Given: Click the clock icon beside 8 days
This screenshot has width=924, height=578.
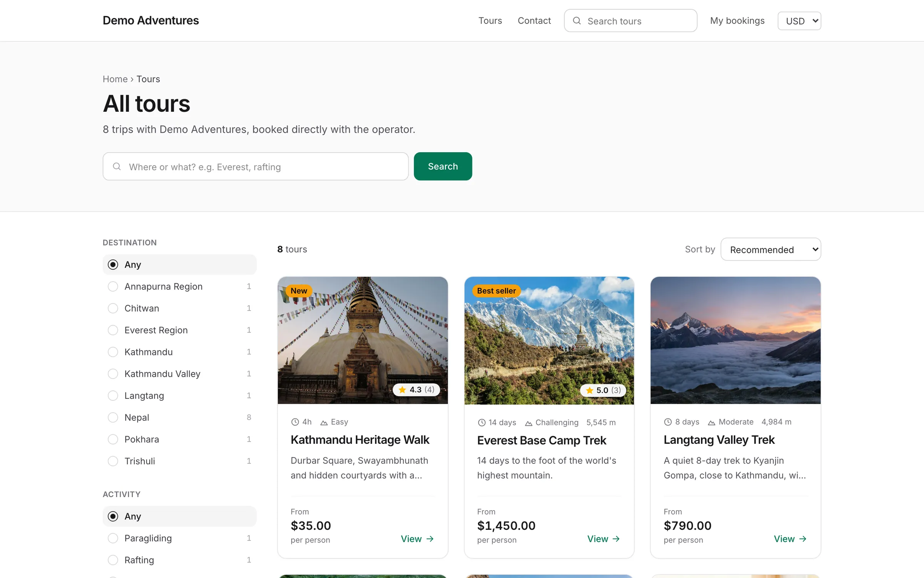Looking at the screenshot, I should [668, 422].
